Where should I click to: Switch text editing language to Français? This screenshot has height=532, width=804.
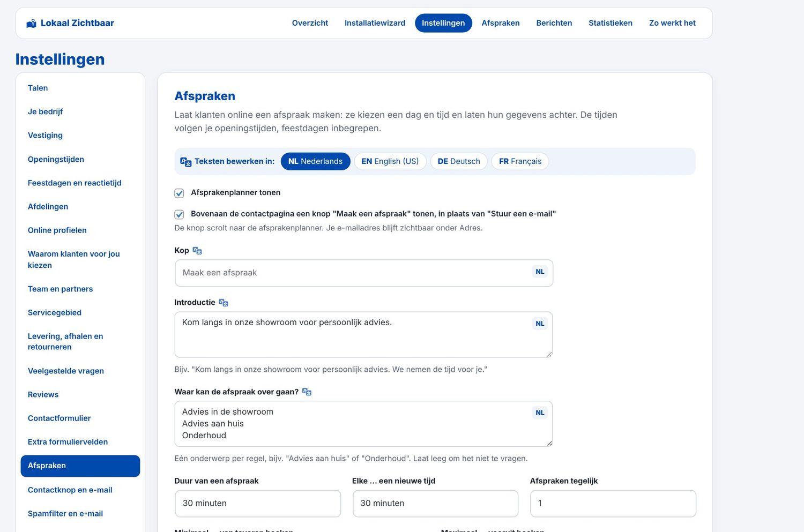(520, 161)
